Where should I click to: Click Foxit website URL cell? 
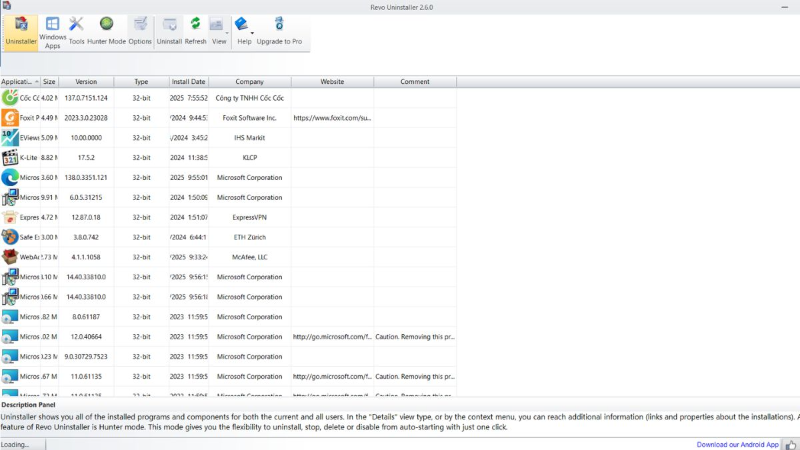tap(332, 117)
